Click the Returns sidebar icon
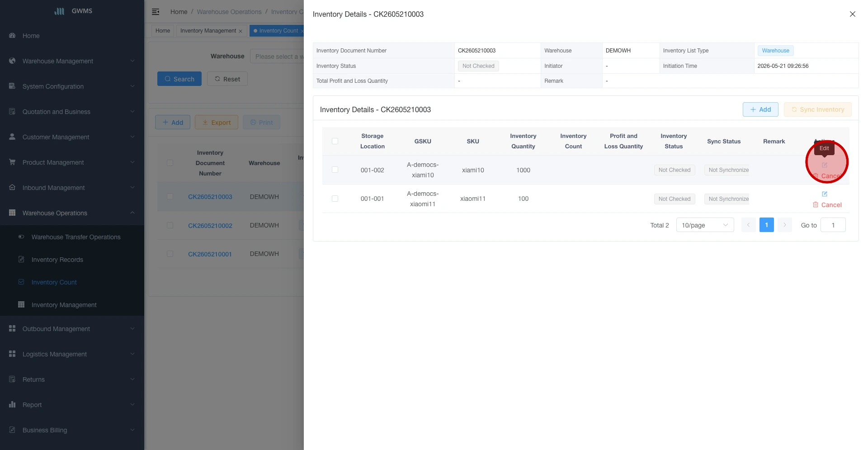The width and height of the screenshot is (868, 450). pyautogui.click(x=12, y=379)
